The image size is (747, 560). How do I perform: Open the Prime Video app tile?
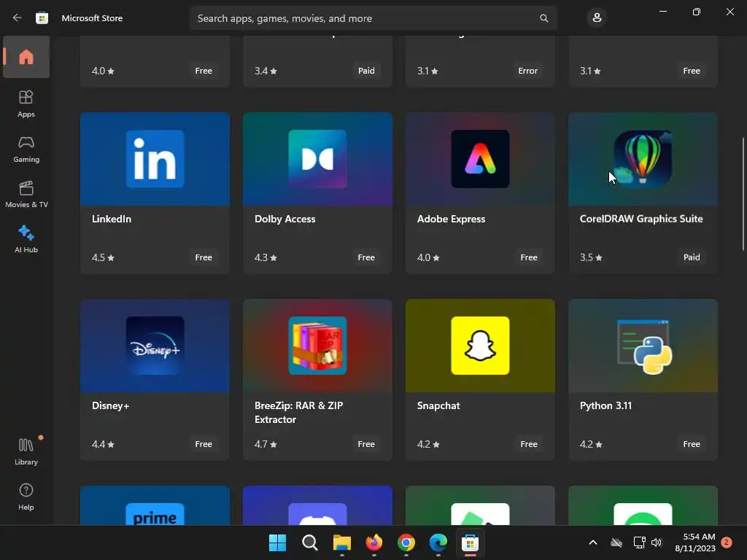click(x=155, y=505)
